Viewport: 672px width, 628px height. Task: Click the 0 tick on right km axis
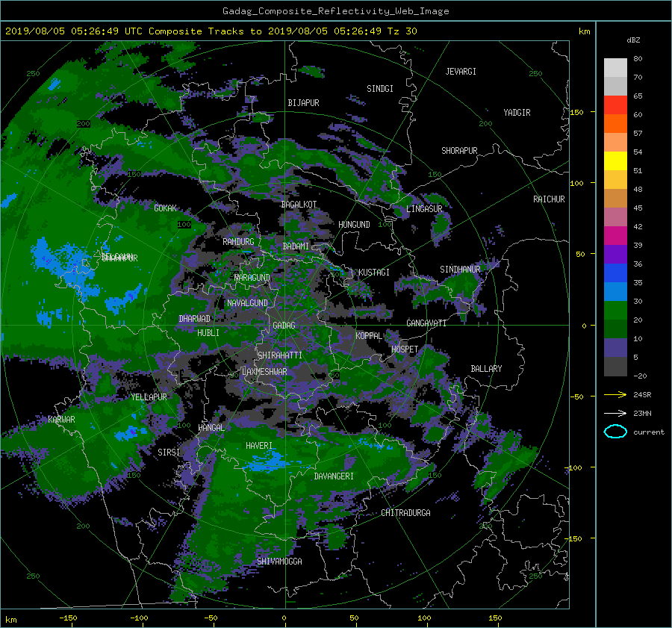(584, 326)
